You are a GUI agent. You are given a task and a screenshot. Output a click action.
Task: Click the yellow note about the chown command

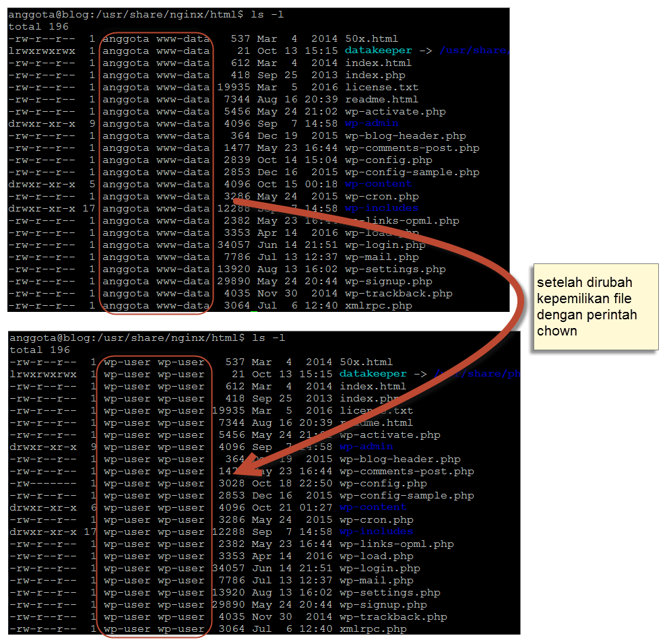595,307
